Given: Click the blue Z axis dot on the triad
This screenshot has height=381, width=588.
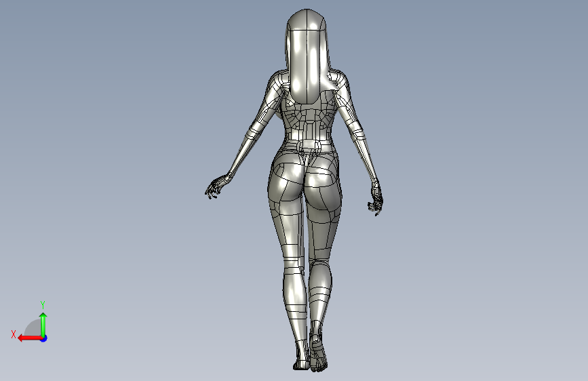Looking at the screenshot, I should pos(44,338).
